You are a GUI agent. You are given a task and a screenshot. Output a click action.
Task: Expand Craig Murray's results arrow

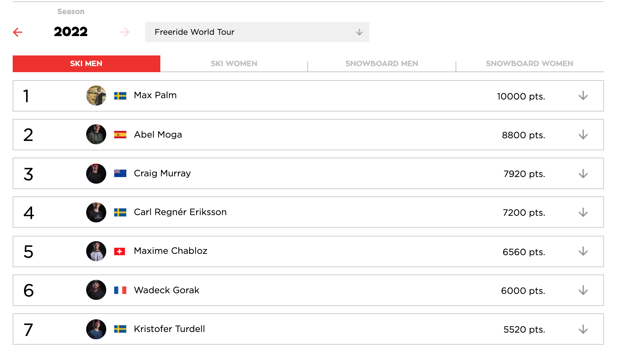(583, 174)
